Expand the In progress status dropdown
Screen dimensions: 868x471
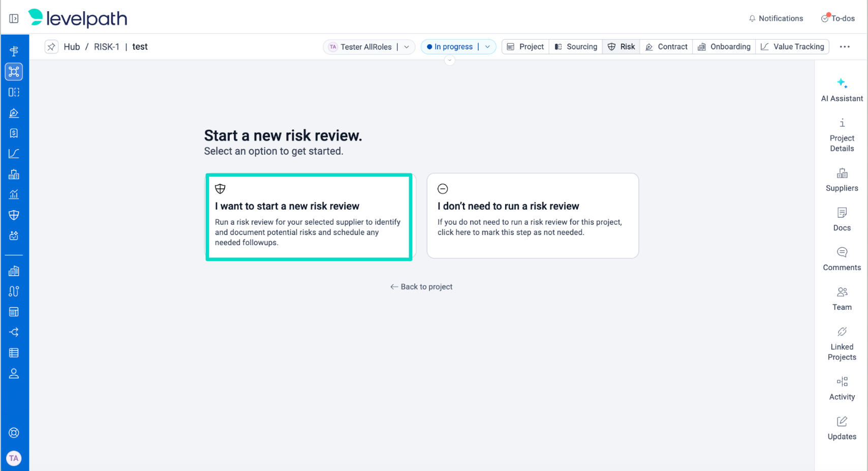coord(487,47)
